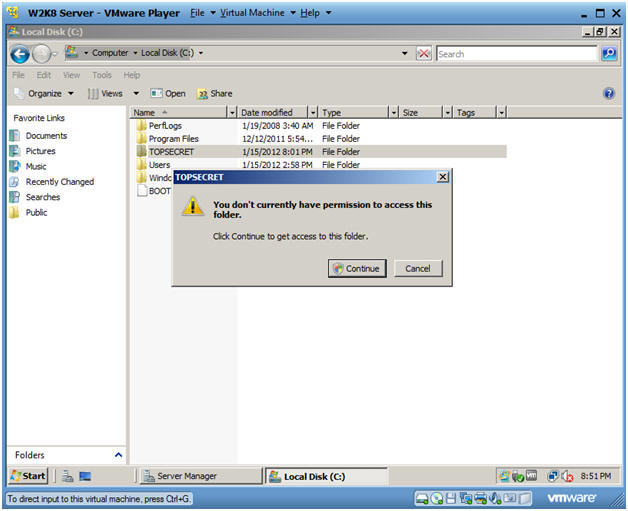Click the Back navigation arrow
Image resolution: width=628 pixels, height=511 pixels.
tap(20, 54)
